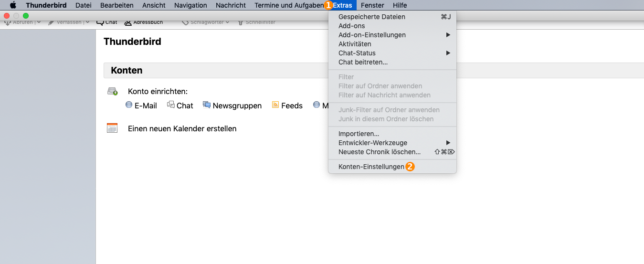Open the Ansicht menu
The width and height of the screenshot is (644, 264).
154,5
